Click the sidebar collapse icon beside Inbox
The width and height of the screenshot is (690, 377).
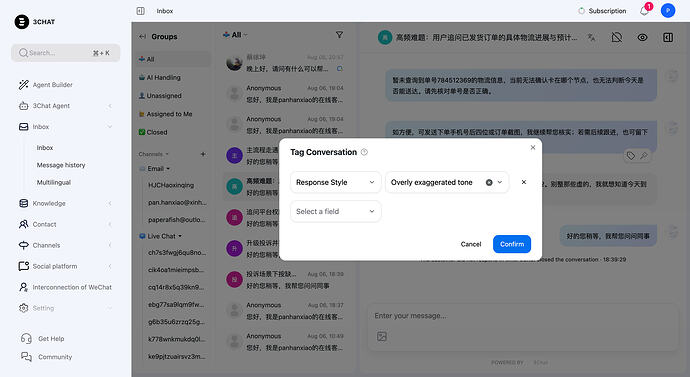point(140,11)
